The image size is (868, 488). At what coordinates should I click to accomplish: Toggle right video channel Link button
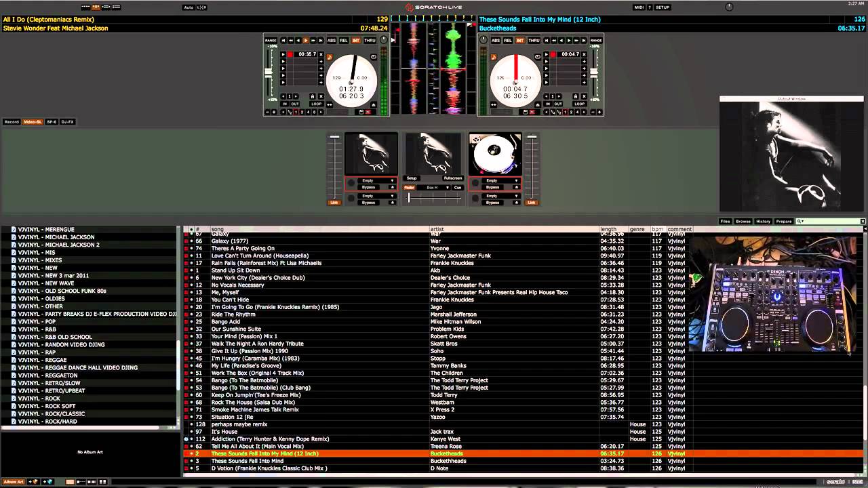point(532,203)
